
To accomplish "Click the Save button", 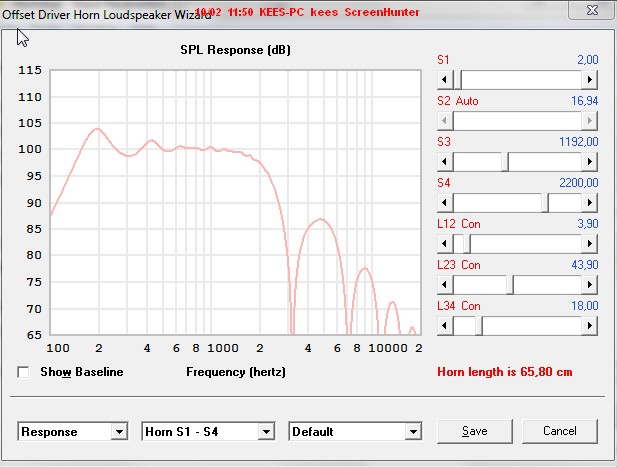I will [x=475, y=432].
